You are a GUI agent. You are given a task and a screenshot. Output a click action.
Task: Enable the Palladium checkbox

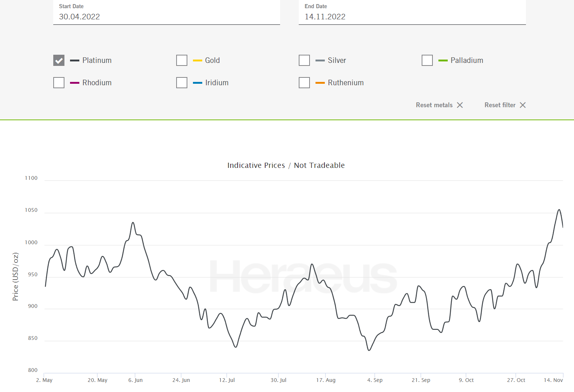point(427,60)
